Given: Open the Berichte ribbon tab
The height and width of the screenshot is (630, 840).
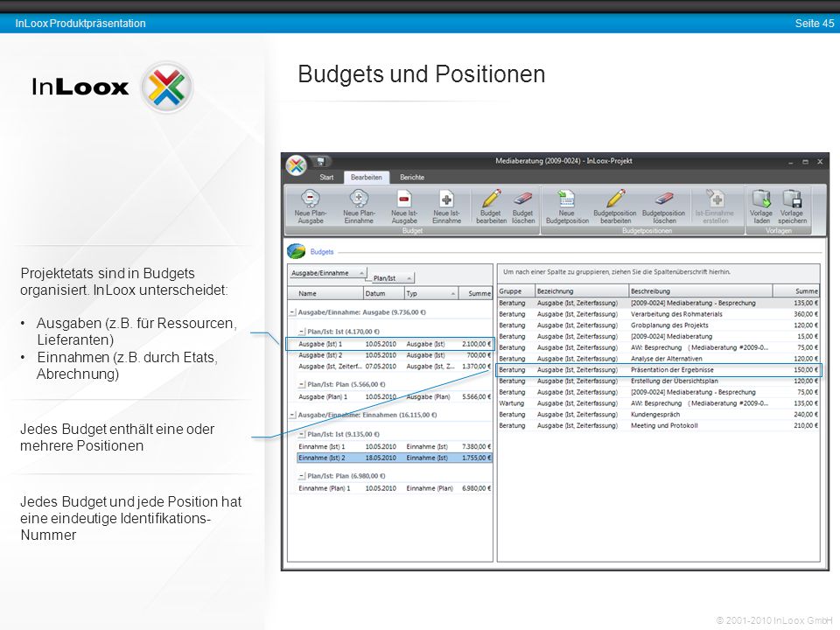Looking at the screenshot, I should (x=412, y=178).
